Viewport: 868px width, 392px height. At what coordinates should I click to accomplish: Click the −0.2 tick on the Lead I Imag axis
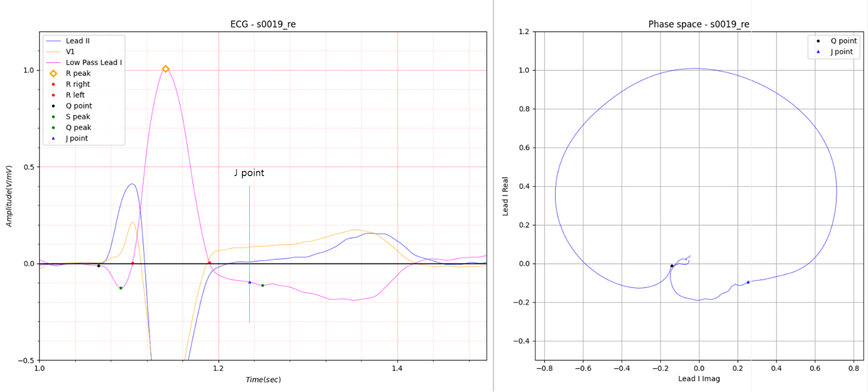(660, 369)
